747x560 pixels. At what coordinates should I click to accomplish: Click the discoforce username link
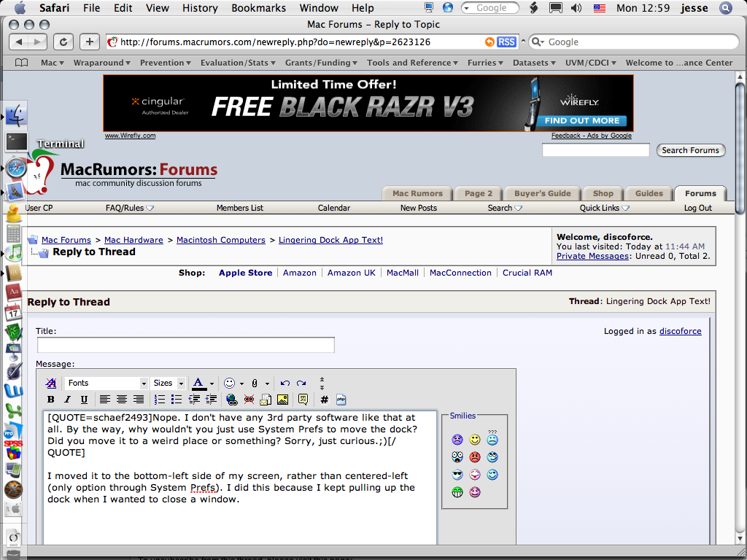[x=680, y=331]
